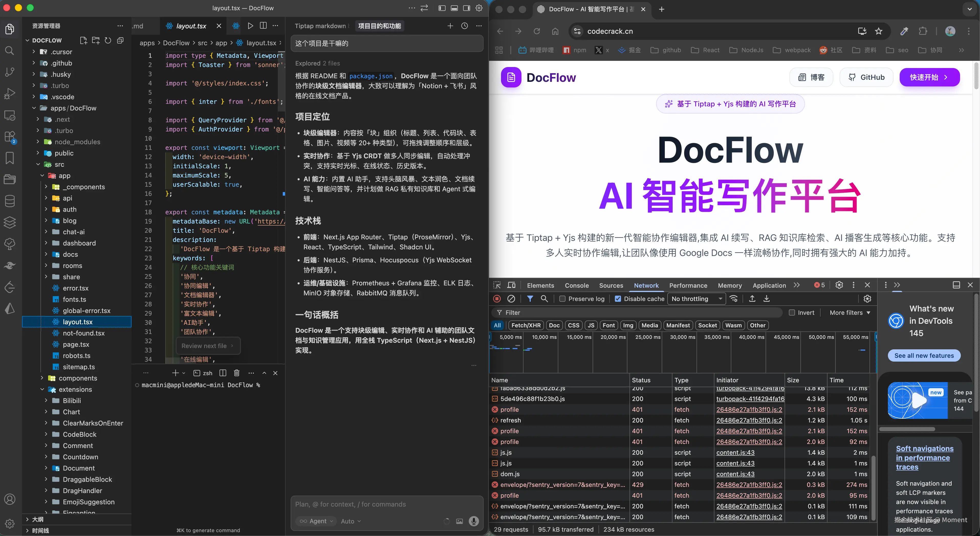Click the chat history clock icon

[464, 26]
